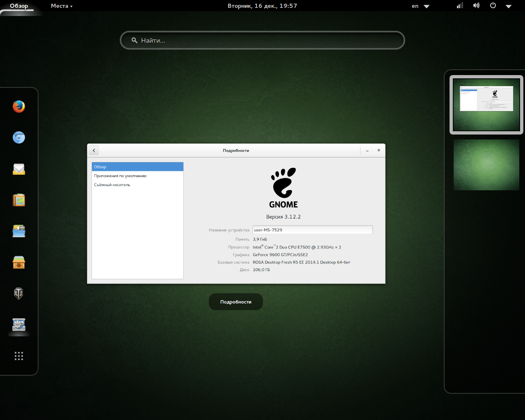The width and height of the screenshot is (525, 420).
Task: Click the Обзор activities button
Action: click(x=19, y=6)
